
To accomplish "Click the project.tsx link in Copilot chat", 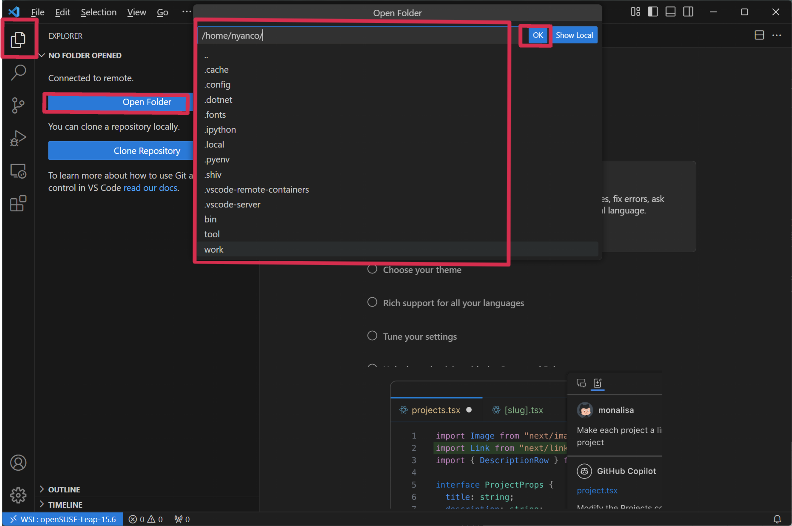I will tap(597, 491).
